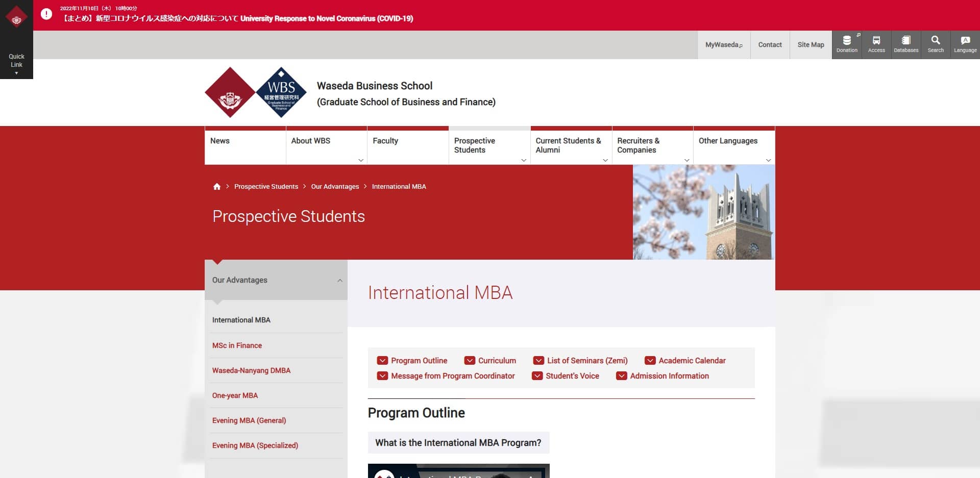
Task: Jump to Admission Information anchor link
Action: coord(668,376)
